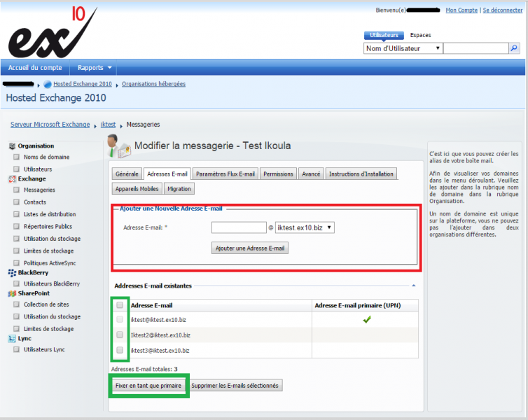Click the Noms de domaine bullet icon
This screenshot has height=420, width=528.
click(x=16, y=157)
